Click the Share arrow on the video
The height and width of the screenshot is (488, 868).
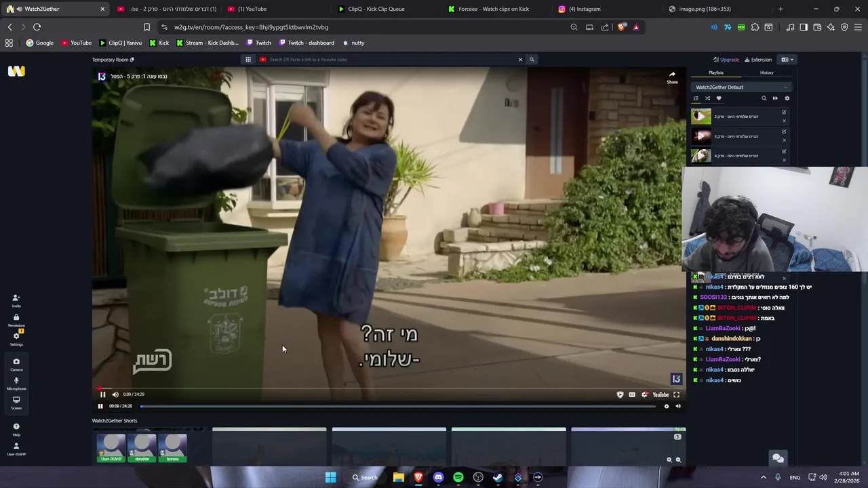point(672,77)
